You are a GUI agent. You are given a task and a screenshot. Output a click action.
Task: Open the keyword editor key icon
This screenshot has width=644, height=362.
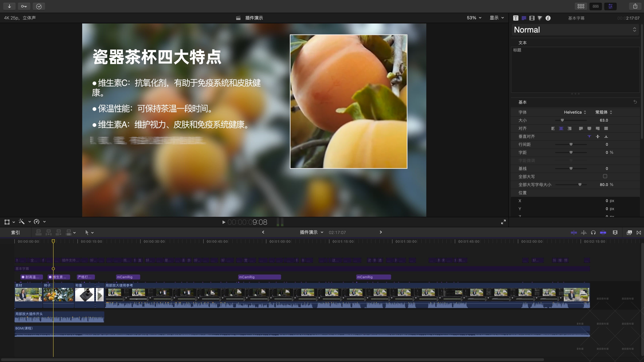click(x=24, y=6)
